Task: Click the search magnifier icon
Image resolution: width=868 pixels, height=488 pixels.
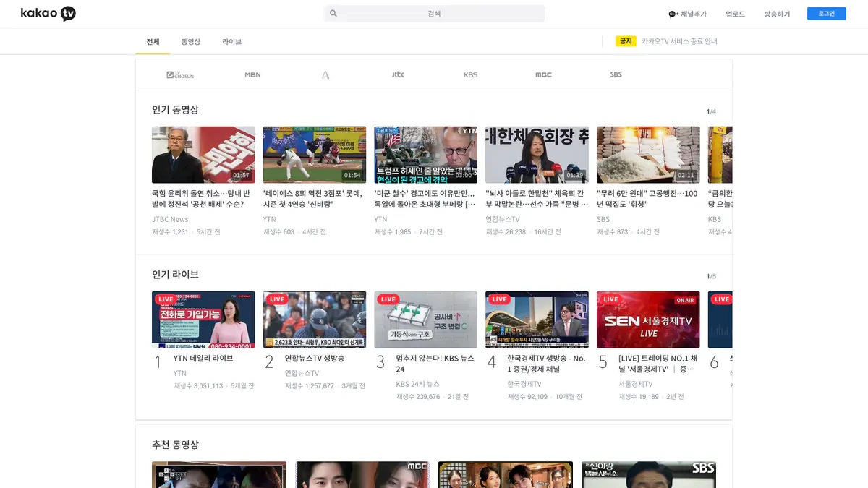Action: click(333, 14)
